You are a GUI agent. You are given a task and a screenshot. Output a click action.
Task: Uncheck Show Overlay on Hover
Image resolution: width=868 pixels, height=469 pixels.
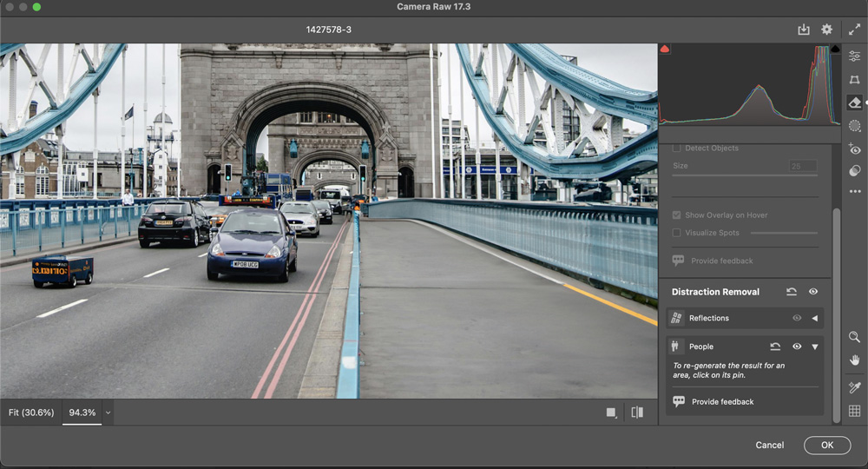click(676, 215)
